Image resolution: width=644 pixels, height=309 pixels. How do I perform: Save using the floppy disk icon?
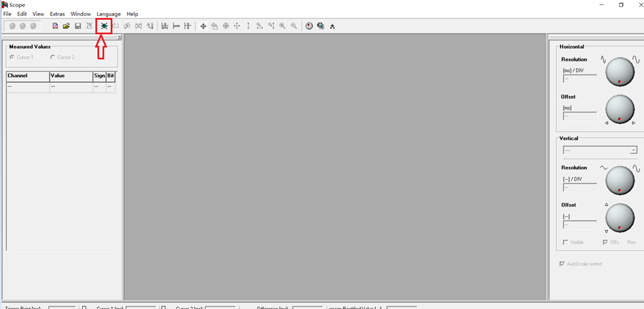pyautogui.click(x=78, y=26)
